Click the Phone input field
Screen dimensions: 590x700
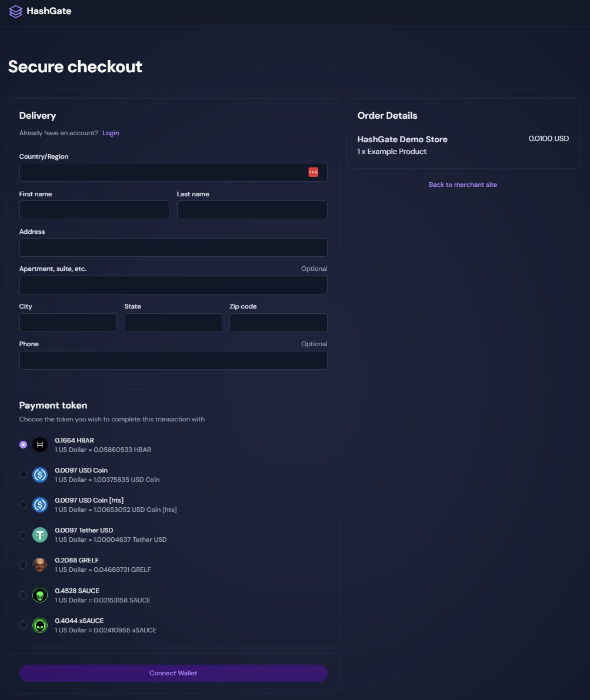(x=173, y=360)
